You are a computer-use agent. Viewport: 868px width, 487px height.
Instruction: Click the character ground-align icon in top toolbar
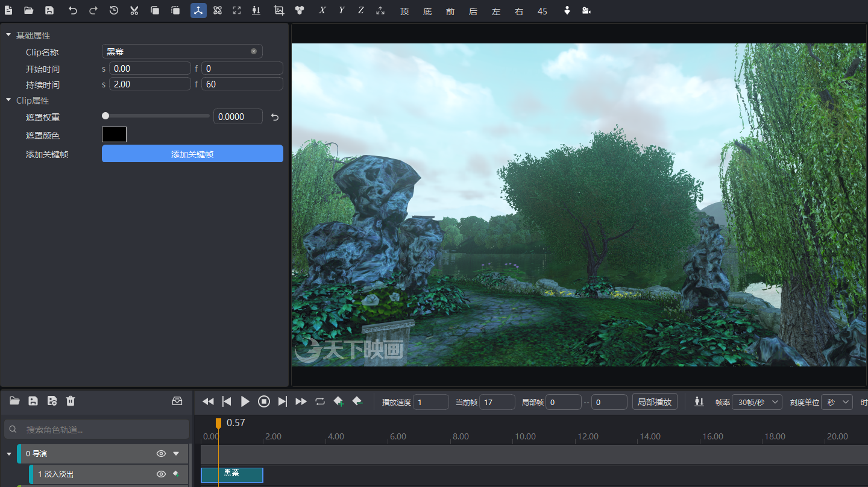(256, 10)
